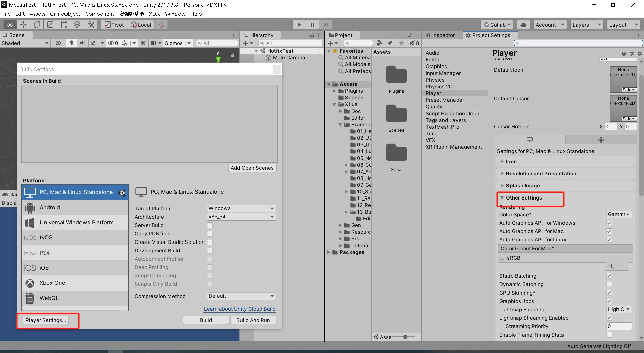
Task: Click the Step frame button
Action: tap(326, 25)
